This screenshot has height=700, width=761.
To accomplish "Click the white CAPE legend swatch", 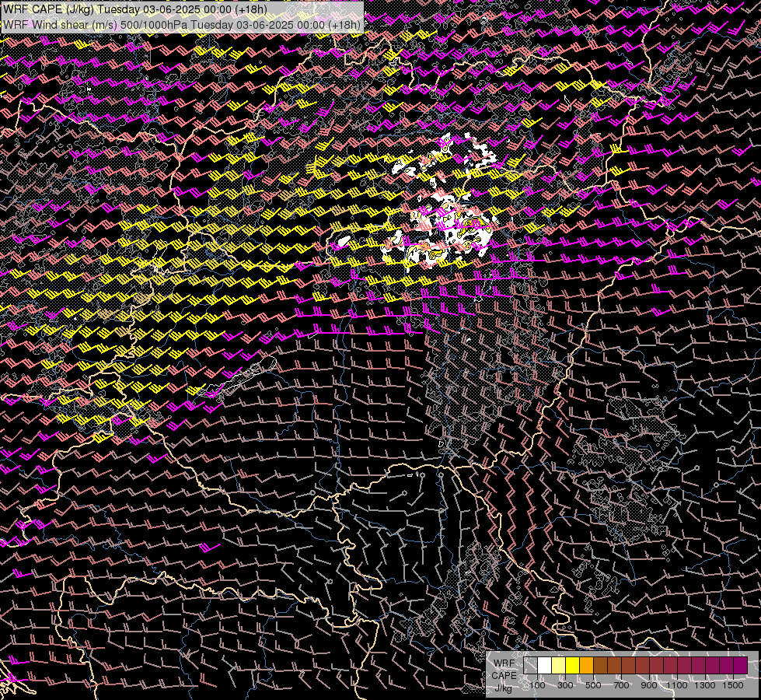I will pyautogui.click(x=545, y=666).
